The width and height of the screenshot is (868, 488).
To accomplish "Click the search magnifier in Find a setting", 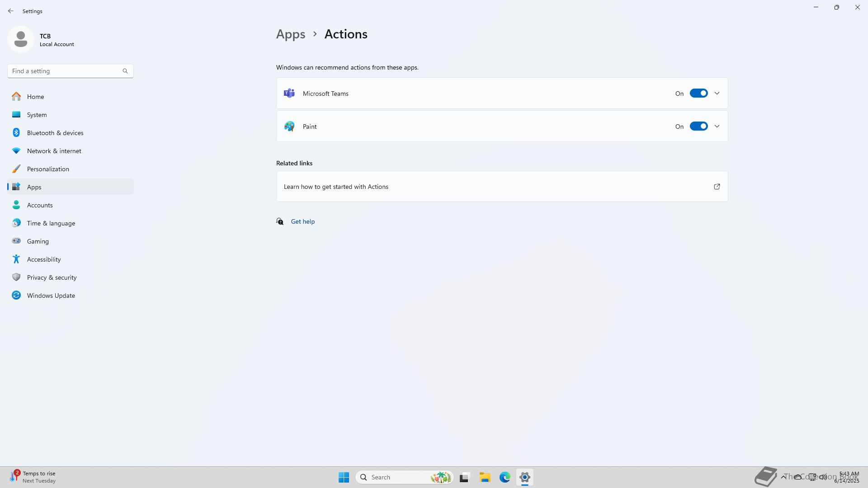I will pos(125,71).
